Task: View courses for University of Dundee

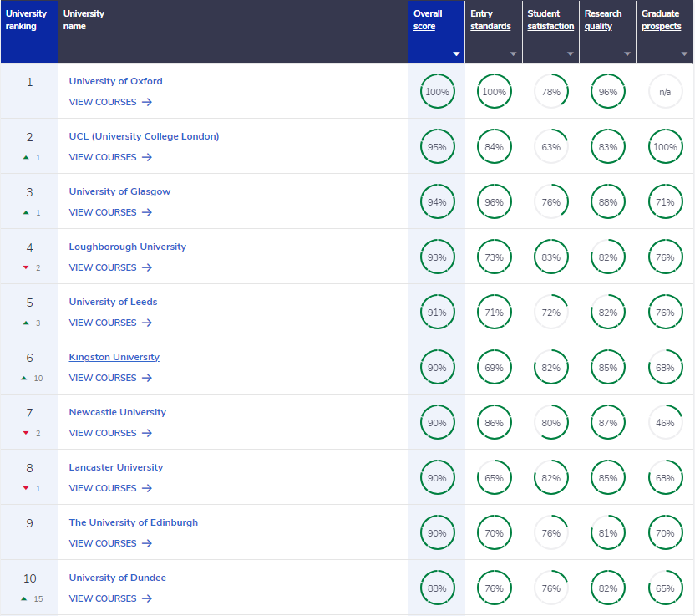Action: click(x=110, y=598)
